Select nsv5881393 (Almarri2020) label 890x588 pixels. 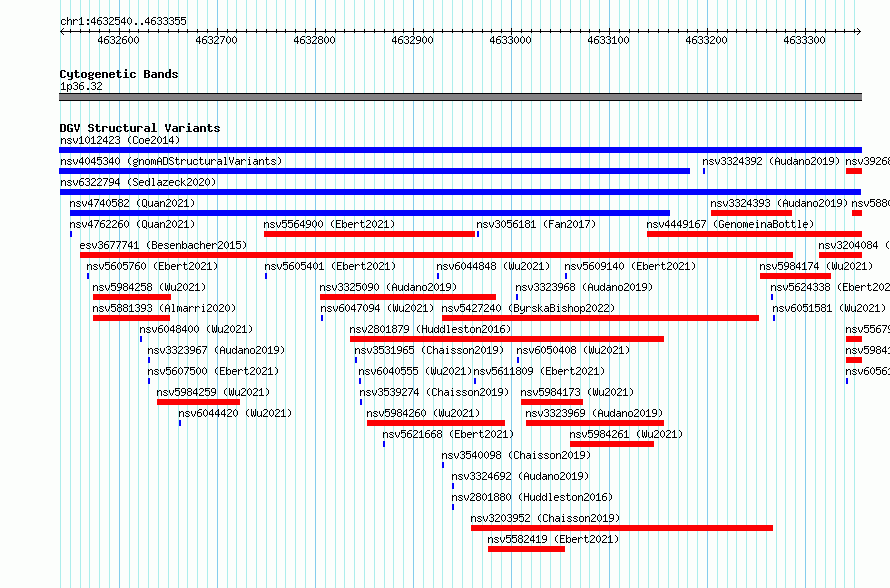click(x=164, y=308)
